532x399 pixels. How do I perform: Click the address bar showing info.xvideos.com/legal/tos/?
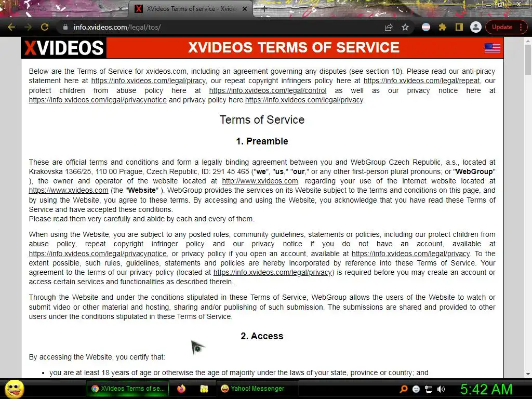point(220,27)
